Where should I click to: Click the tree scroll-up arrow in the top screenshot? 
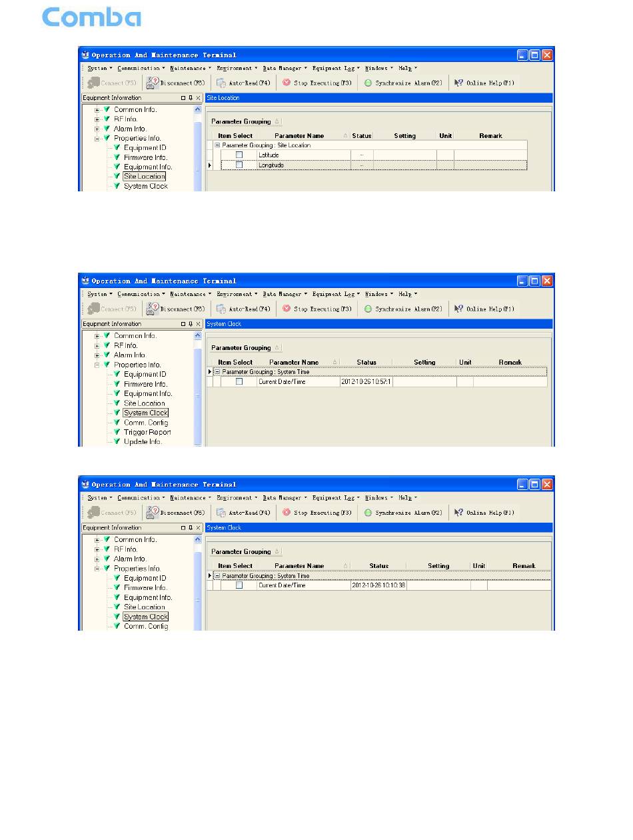click(197, 109)
